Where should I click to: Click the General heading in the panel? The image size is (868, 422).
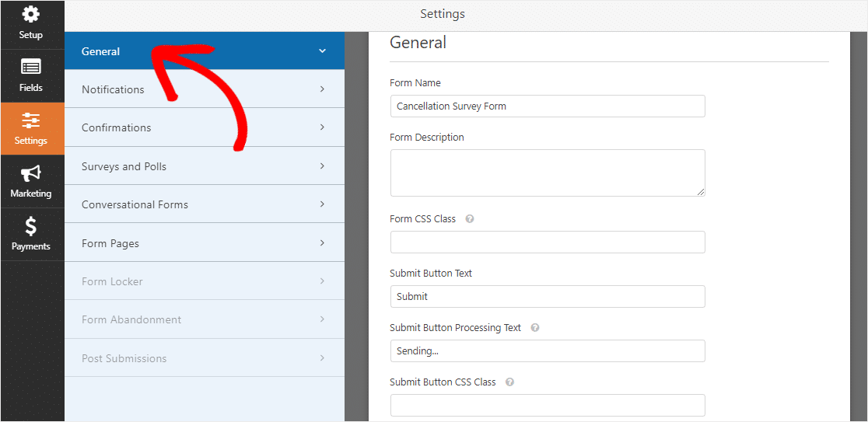pos(418,43)
